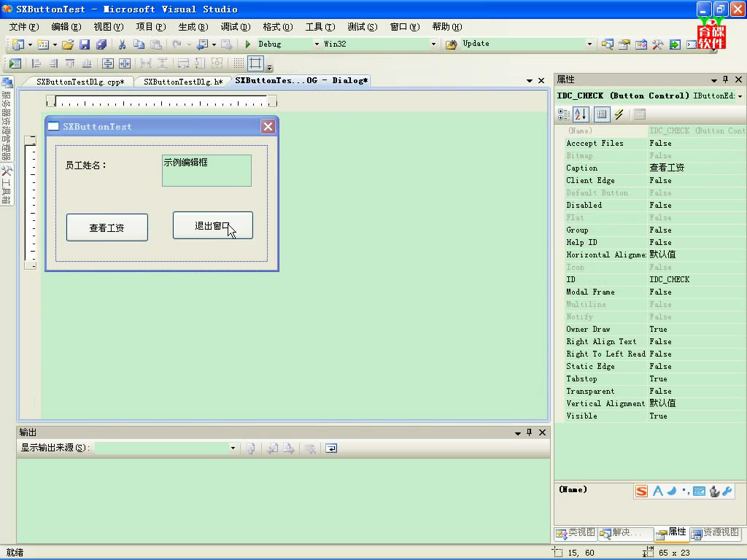
Task: Open the IDC_CHECK object selector dropdown
Action: (740, 96)
